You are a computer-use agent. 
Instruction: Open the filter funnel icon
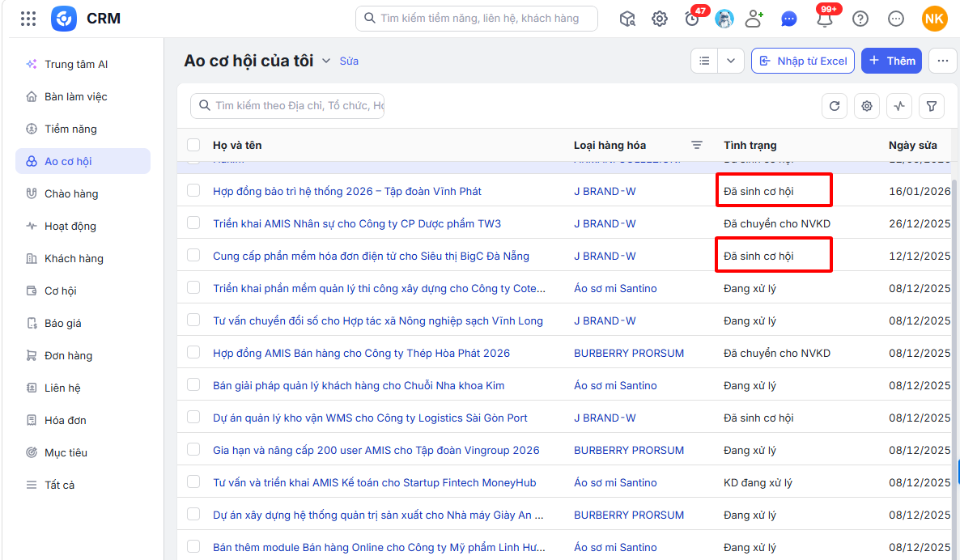coord(932,106)
